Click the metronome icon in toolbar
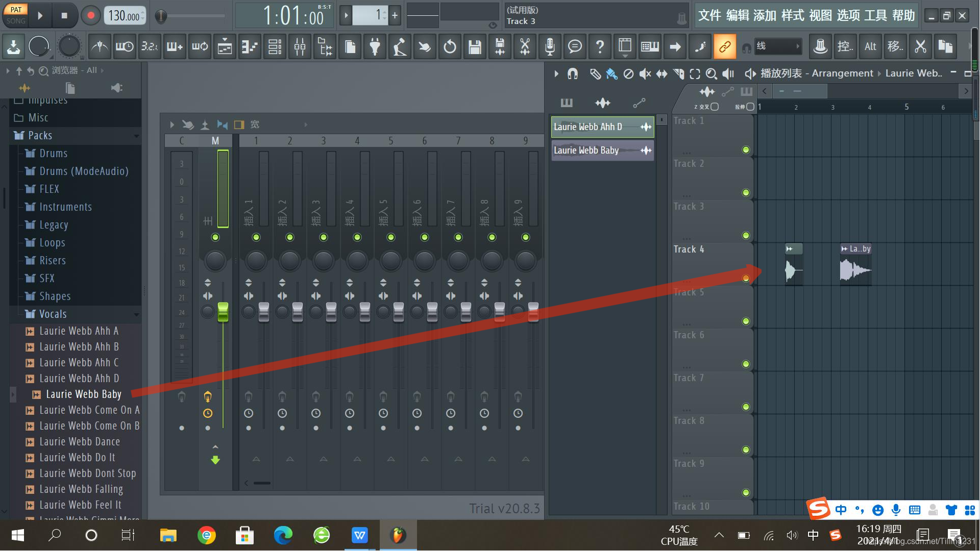The image size is (980, 551). tap(100, 47)
